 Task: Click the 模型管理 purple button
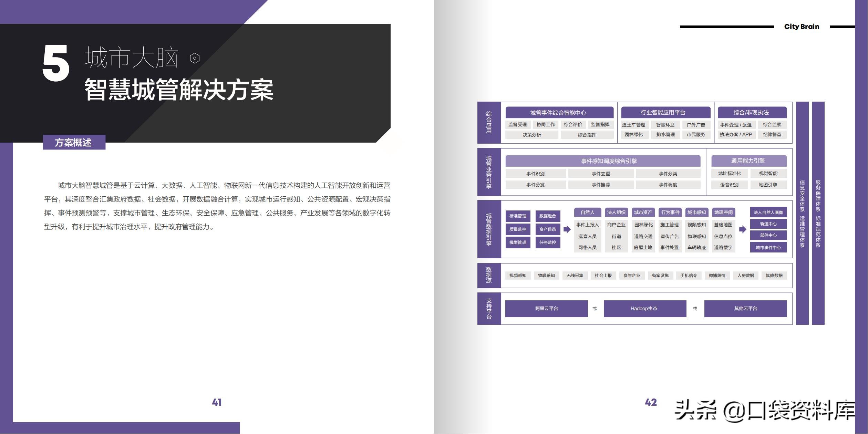point(518,242)
